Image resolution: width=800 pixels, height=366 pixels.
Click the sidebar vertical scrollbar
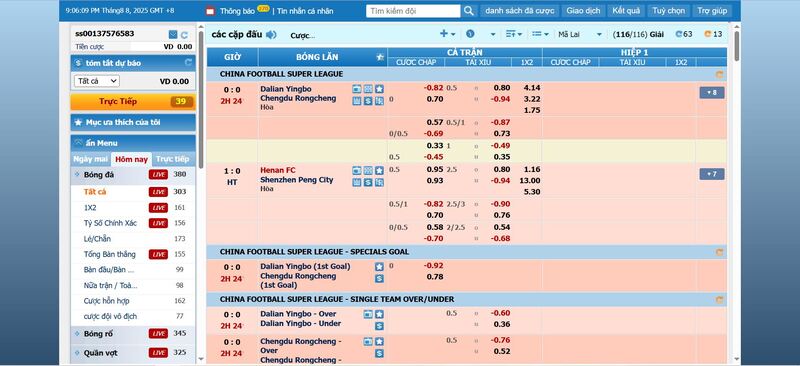[x=201, y=100]
